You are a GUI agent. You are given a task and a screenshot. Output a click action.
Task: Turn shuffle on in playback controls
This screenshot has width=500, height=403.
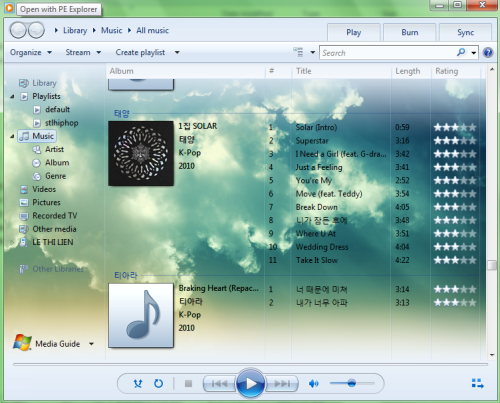(x=138, y=383)
